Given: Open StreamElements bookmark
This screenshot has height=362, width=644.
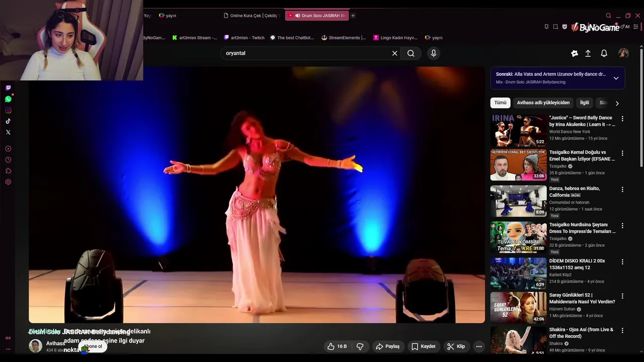Looking at the screenshot, I should (344, 38).
